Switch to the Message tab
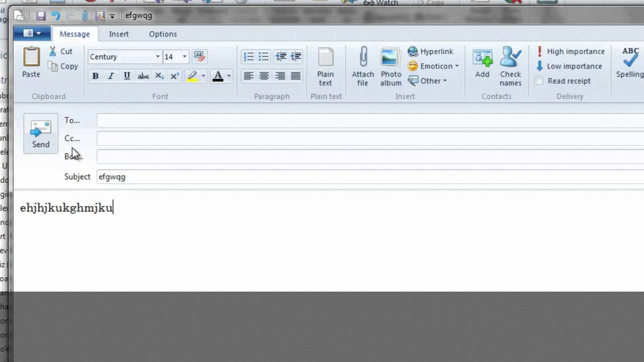This screenshot has width=644, height=362. (x=74, y=34)
